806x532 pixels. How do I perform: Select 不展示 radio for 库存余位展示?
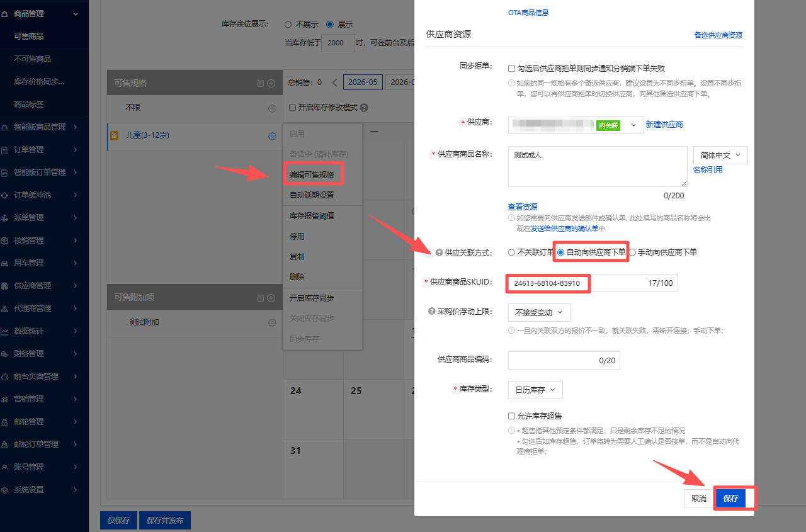[288, 24]
